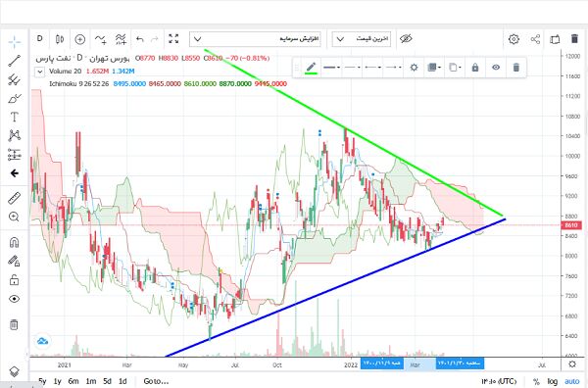Select the 5d time range

coord(107,381)
